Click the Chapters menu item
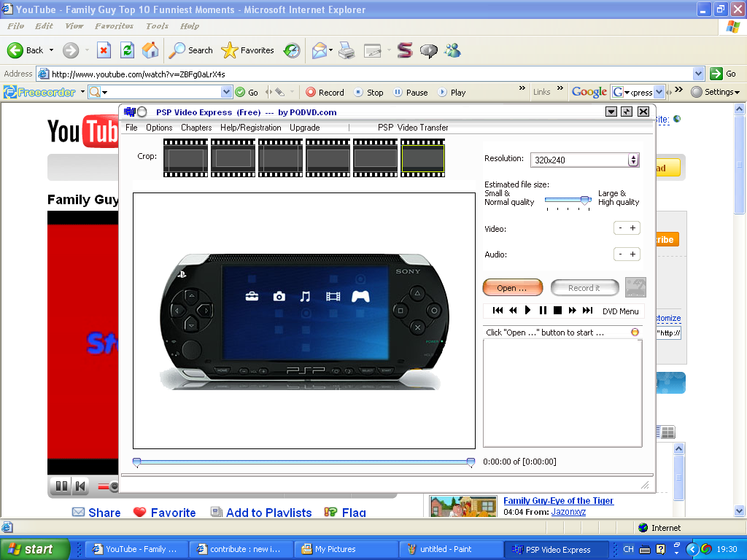 click(x=196, y=127)
